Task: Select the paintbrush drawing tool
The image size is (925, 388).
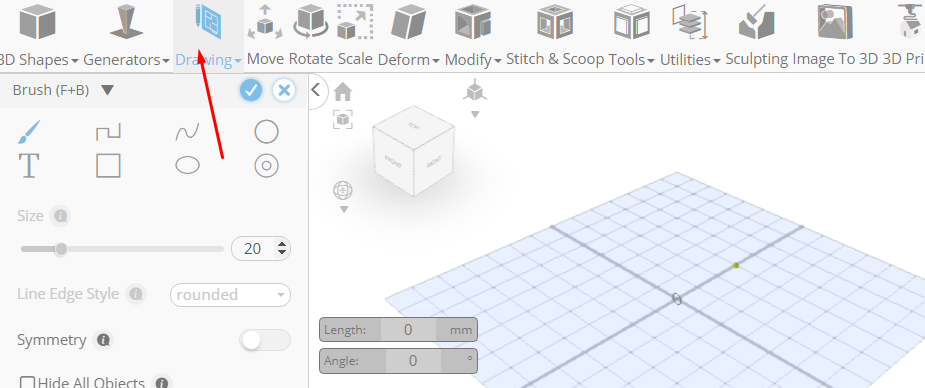Action: click(x=28, y=132)
